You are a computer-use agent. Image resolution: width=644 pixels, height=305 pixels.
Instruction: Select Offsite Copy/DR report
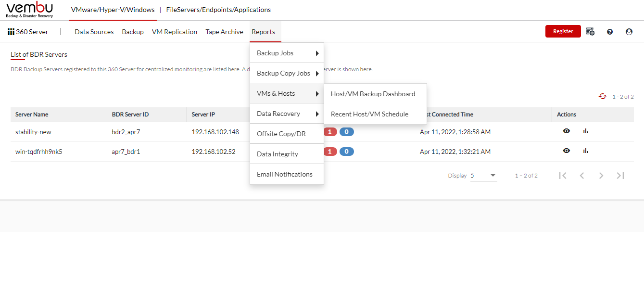pos(287,134)
